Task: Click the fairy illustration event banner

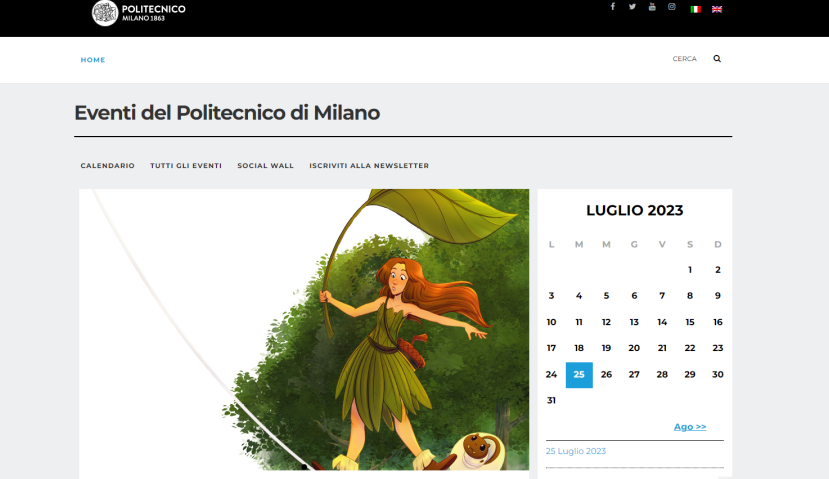Action: click(x=304, y=329)
